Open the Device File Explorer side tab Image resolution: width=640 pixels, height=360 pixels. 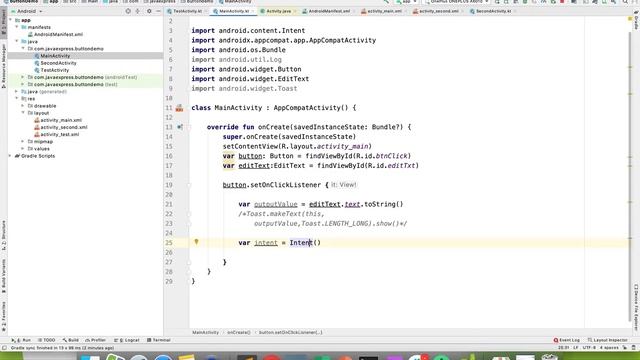click(x=636, y=307)
